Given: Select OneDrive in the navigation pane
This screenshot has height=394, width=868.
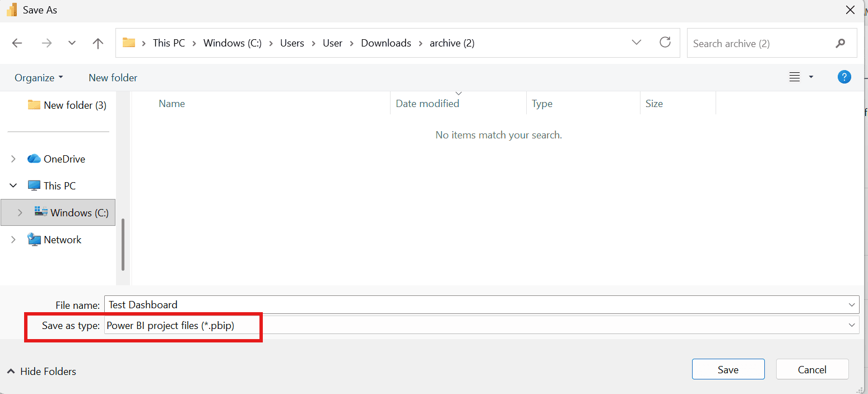Looking at the screenshot, I should [x=64, y=159].
